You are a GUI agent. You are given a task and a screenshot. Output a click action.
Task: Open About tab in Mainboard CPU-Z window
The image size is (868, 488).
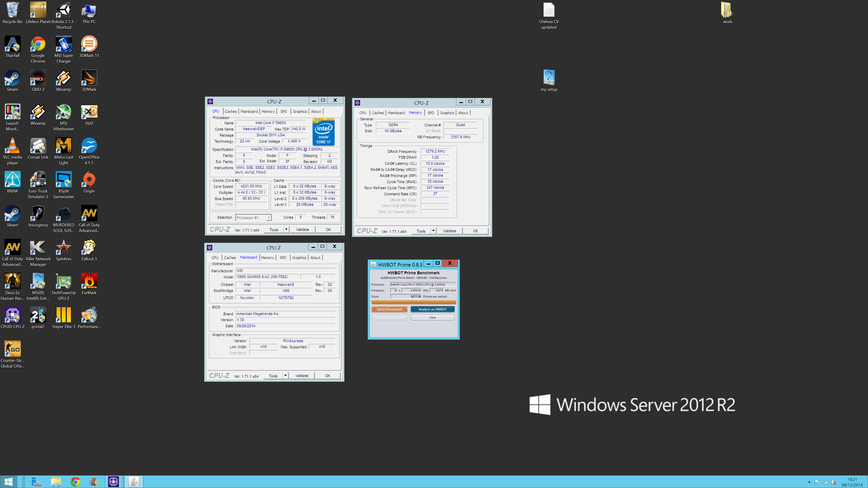coord(315,258)
